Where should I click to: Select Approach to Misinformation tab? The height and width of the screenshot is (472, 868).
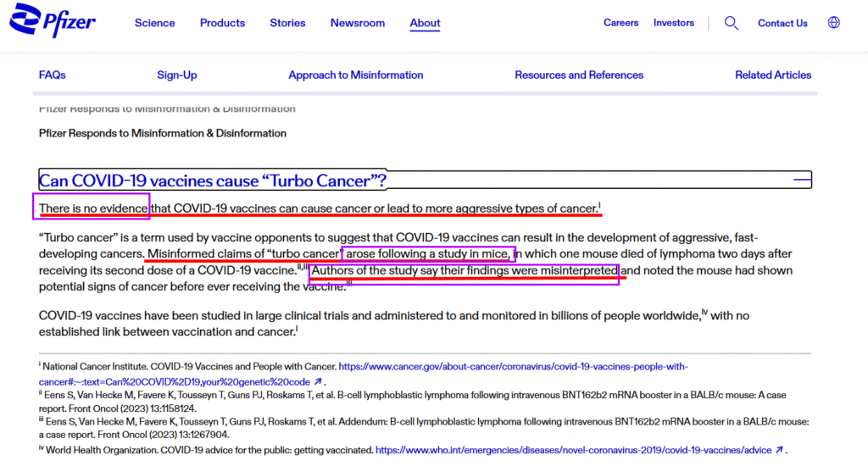click(356, 75)
